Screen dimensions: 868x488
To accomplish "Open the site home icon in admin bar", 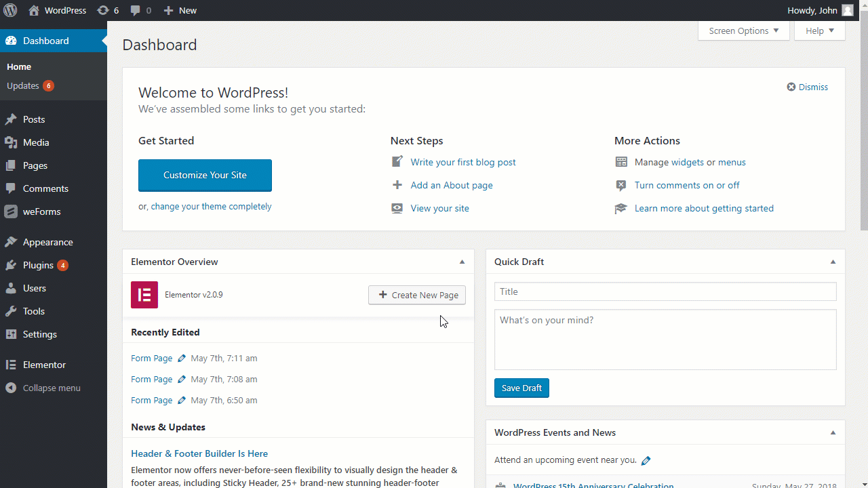I will [34, 10].
